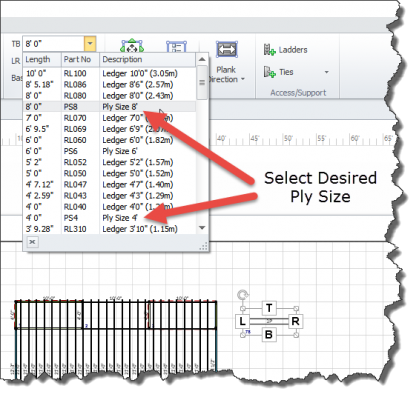Click the move arrows icon above the dropdown
Image resolution: width=419 pixels, height=400 pixels.
pyautogui.click(x=132, y=46)
